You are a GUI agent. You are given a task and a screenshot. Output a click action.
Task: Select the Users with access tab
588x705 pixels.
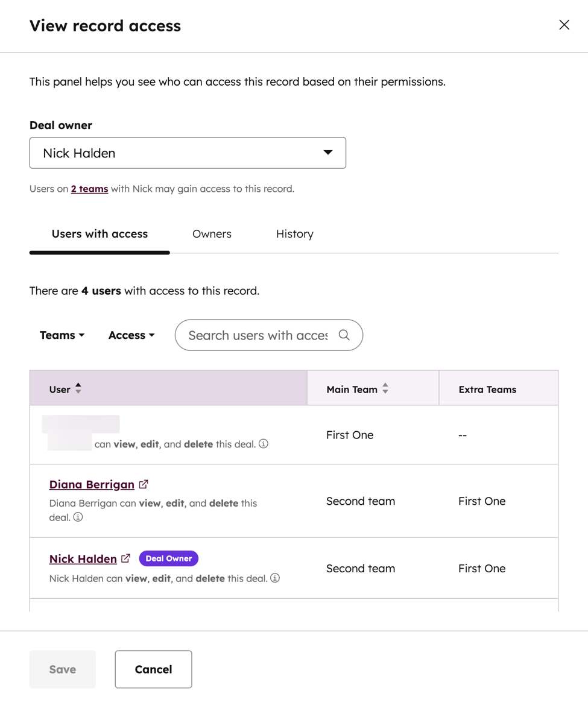[99, 234]
